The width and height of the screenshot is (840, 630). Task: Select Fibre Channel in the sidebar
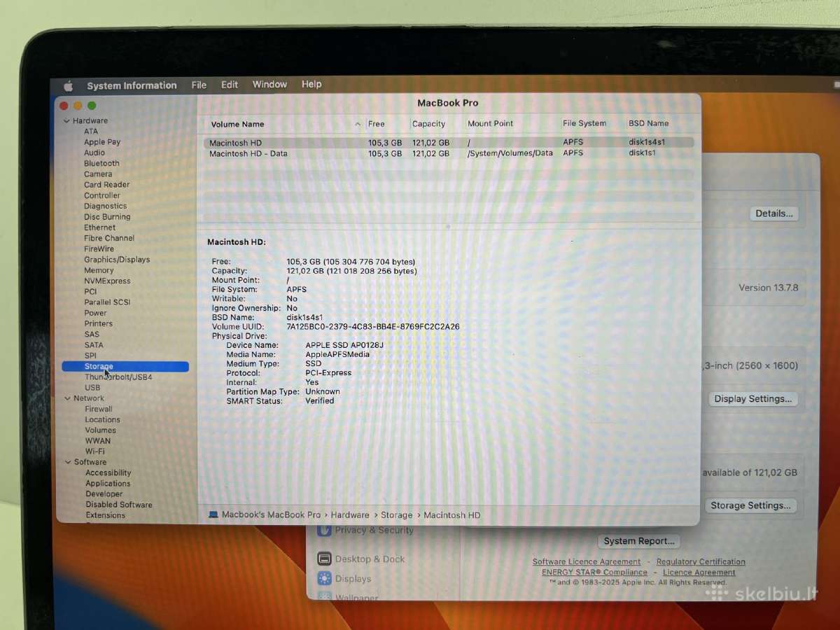tap(109, 238)
